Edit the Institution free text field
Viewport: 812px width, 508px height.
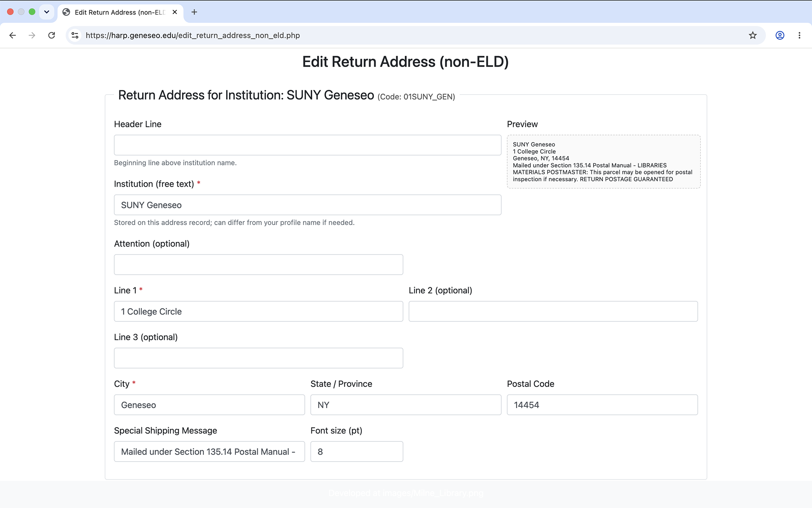(308, 205)
